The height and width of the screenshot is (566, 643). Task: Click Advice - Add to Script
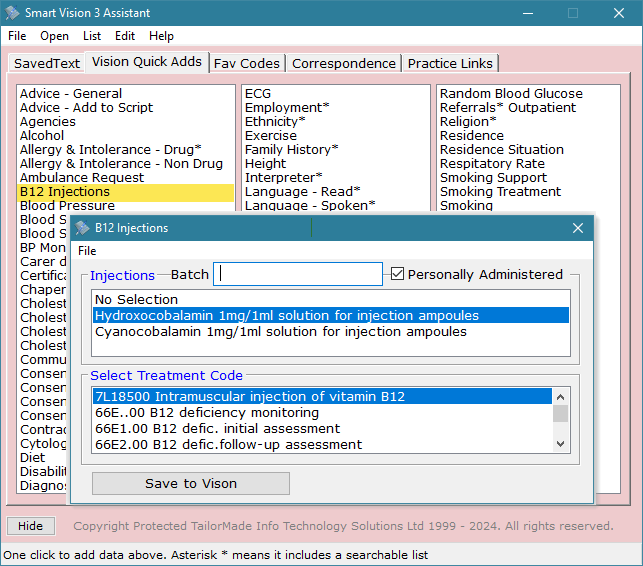click(x=86, y=107)
